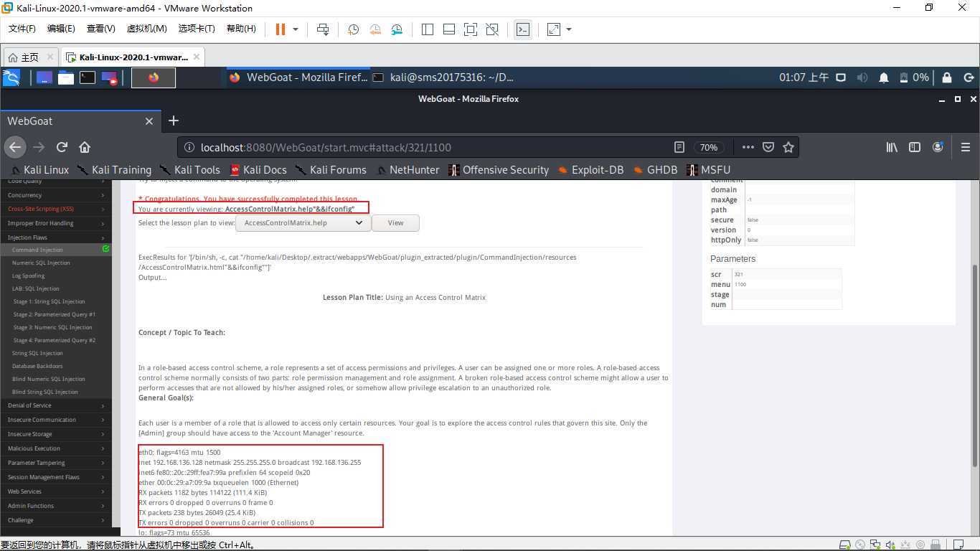Open the snapshot manager icon
Viewport: 980px width, 551px height.
pos(397,29)
